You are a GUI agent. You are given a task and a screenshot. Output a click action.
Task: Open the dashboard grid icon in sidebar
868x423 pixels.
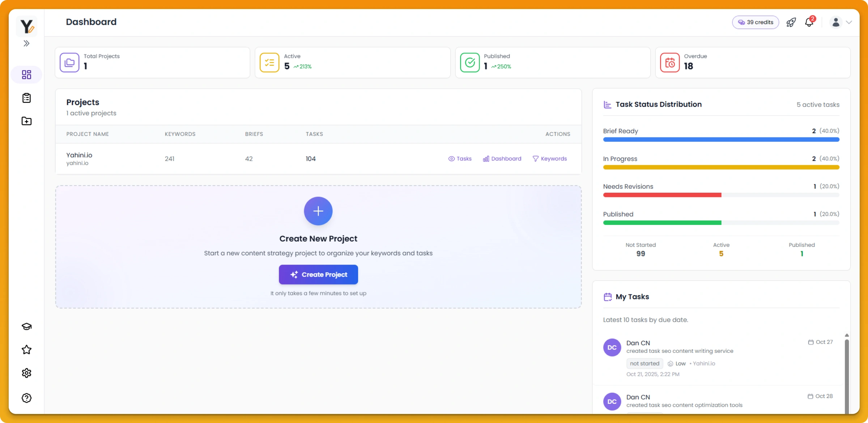click(26, 74)
